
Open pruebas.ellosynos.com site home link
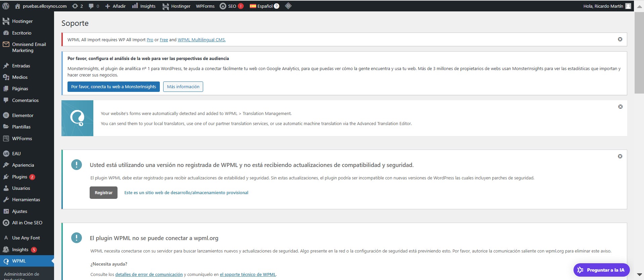point(41,6)
